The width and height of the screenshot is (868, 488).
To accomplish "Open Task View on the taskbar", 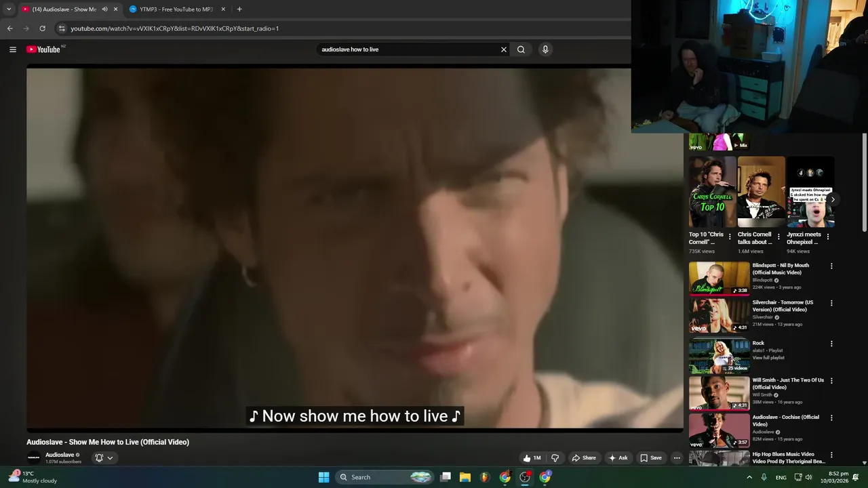I will 446,477.
